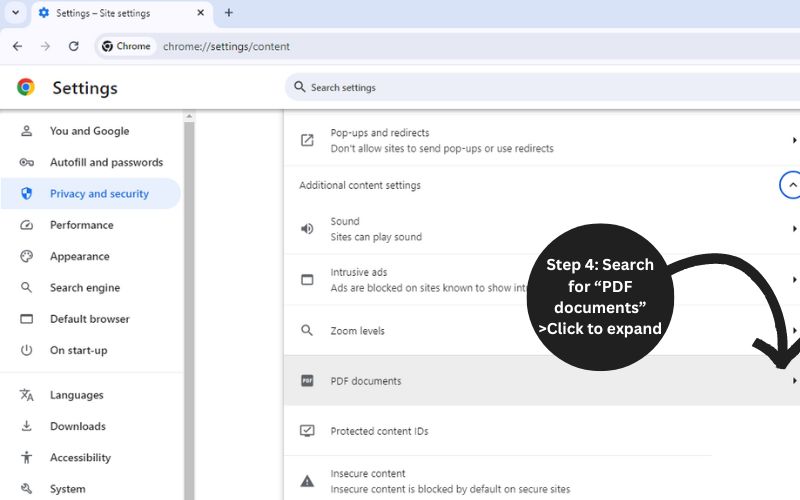Click the Downloads arrow icon
Image resolution: width=800 pixels, height=500 pixels.
[27, 426]
